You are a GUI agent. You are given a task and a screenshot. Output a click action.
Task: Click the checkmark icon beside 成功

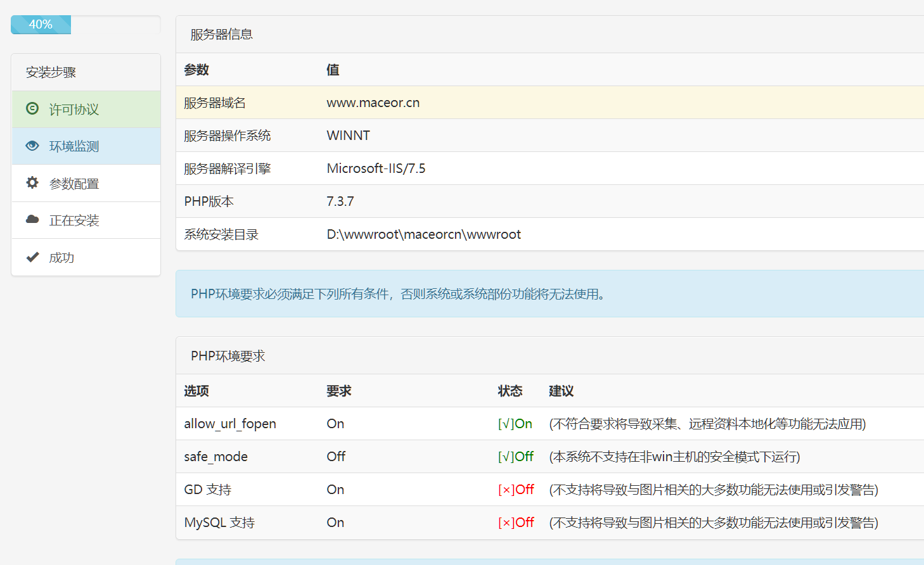pos(32,257)
